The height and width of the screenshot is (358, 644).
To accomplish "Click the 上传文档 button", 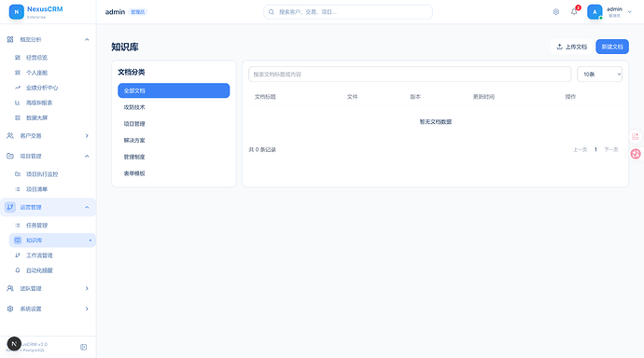I will (x=572, y=47).
